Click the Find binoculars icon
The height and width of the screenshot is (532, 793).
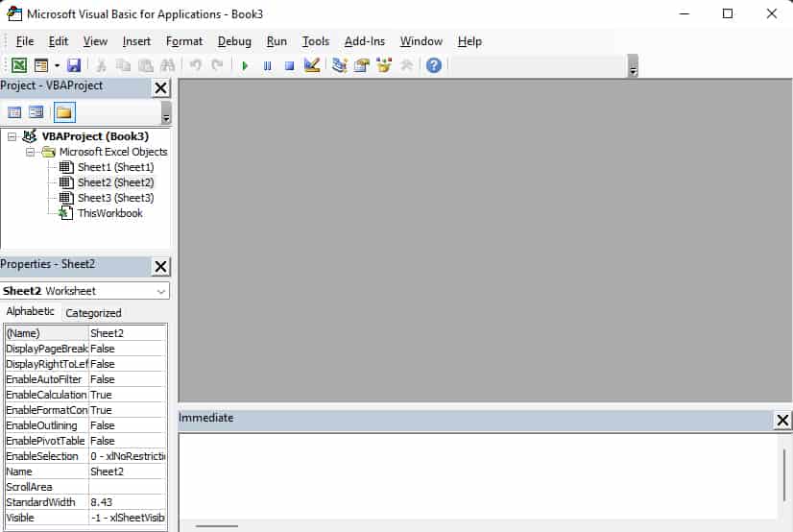click(x=167, y=65)
